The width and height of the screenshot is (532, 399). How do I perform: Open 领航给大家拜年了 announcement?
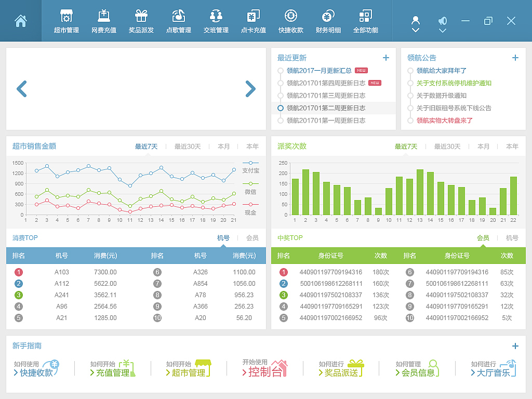(442, 71)
